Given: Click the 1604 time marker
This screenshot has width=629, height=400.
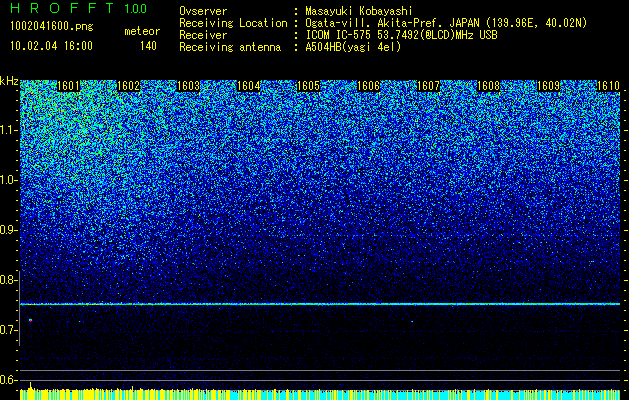Looking at the screenshot, I should click(249, 86).
